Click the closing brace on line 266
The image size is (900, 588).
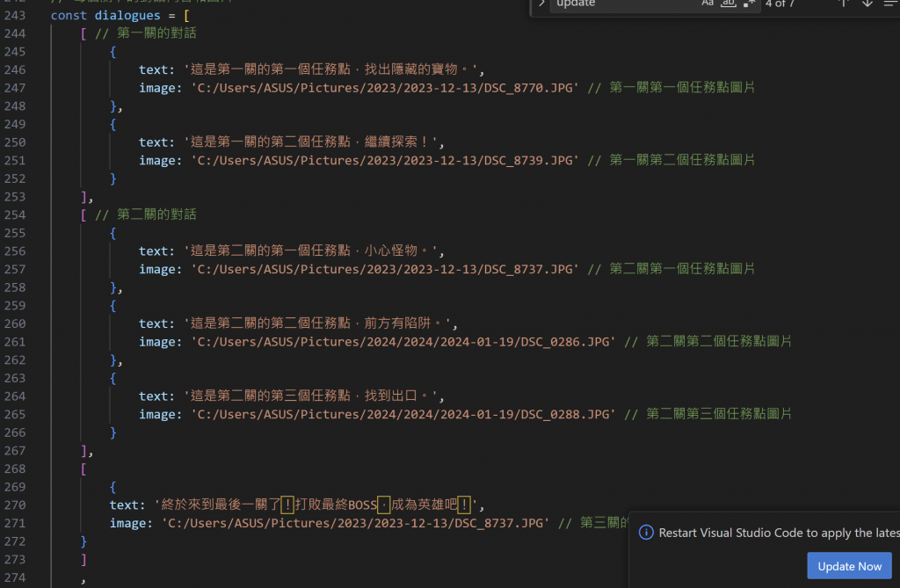tap(113, 433)
